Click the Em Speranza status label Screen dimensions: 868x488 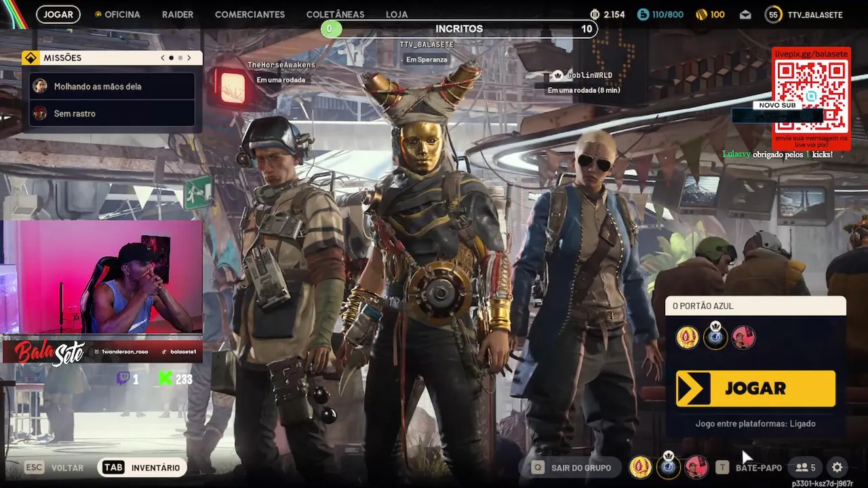pyautogui.click(x=427, y=60)
